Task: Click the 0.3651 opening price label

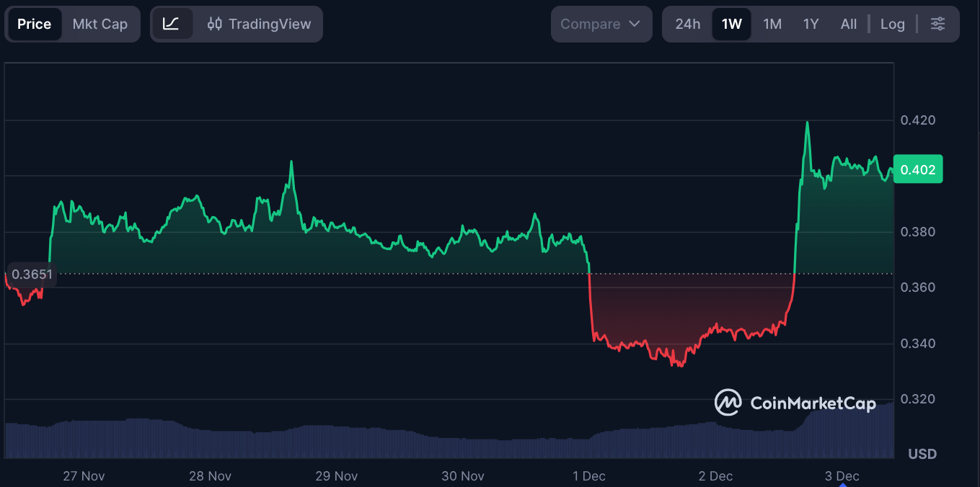Action: tap(30, 274)
